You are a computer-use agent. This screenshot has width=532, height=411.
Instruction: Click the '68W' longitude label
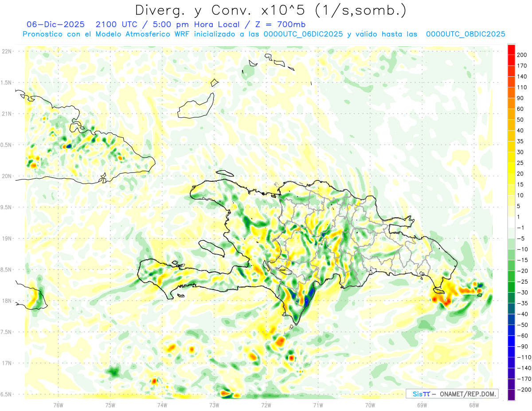474,405
